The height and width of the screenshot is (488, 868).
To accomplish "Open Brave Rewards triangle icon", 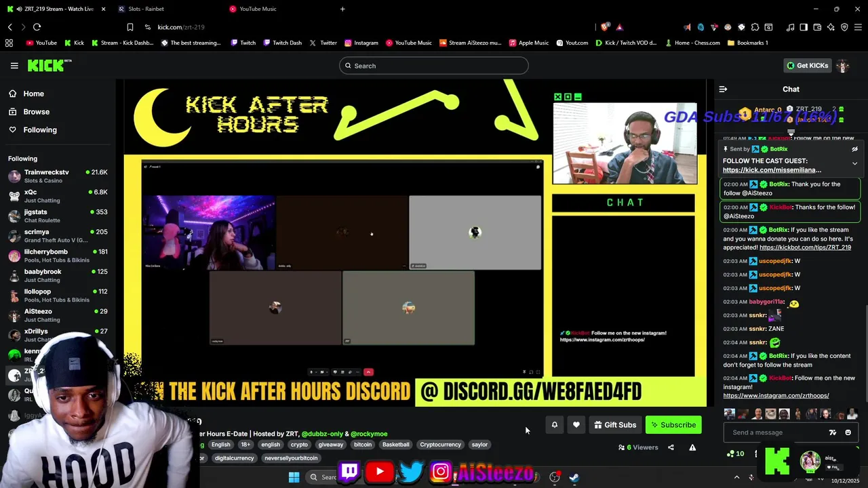I will pyautogui.click(x=620, y=27).
